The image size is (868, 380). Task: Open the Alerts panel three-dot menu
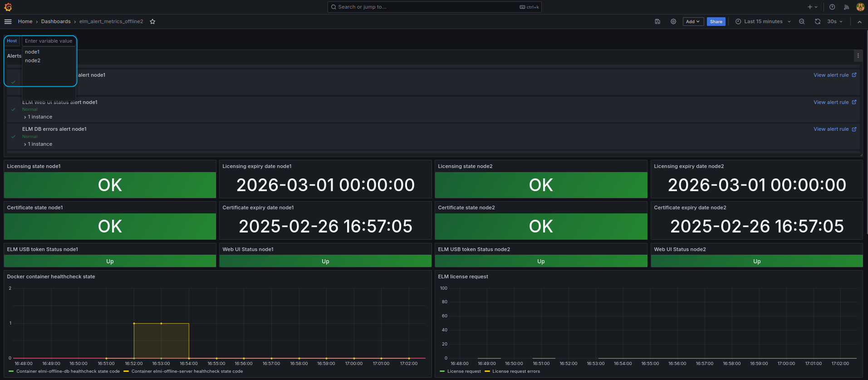click(x=858, y=56)
